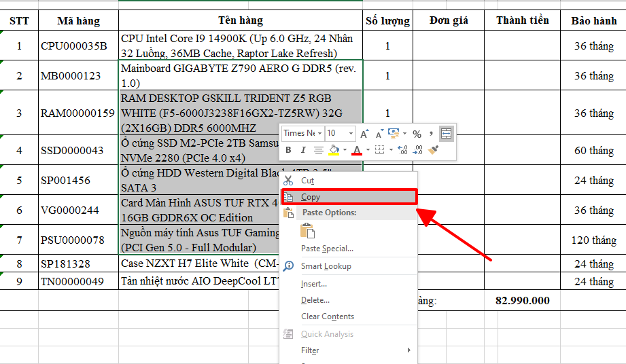Image resolution: width=626 pixels, height=364 pixels.
Task: Click cell SP181328
Action: click(78, 263)
